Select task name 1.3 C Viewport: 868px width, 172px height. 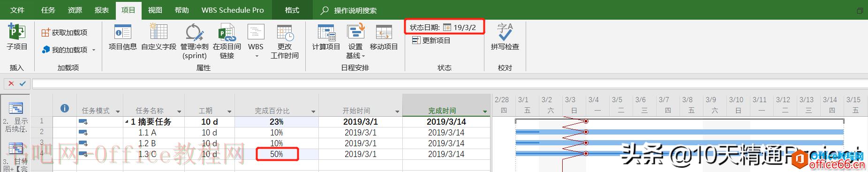coord(147,154)
